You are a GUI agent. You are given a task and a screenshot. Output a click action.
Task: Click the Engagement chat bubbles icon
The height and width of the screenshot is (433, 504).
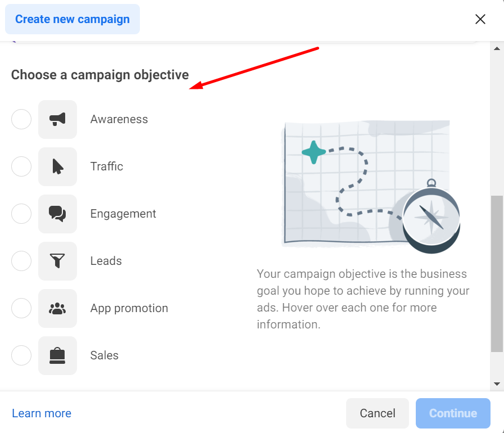[57, 214]
